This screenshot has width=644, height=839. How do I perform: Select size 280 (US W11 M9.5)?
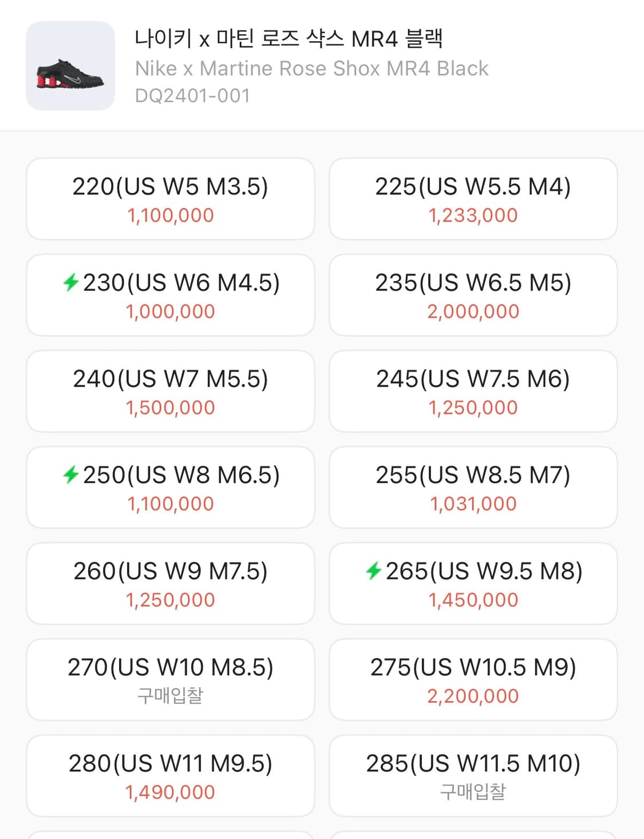[x=171, y=776]
